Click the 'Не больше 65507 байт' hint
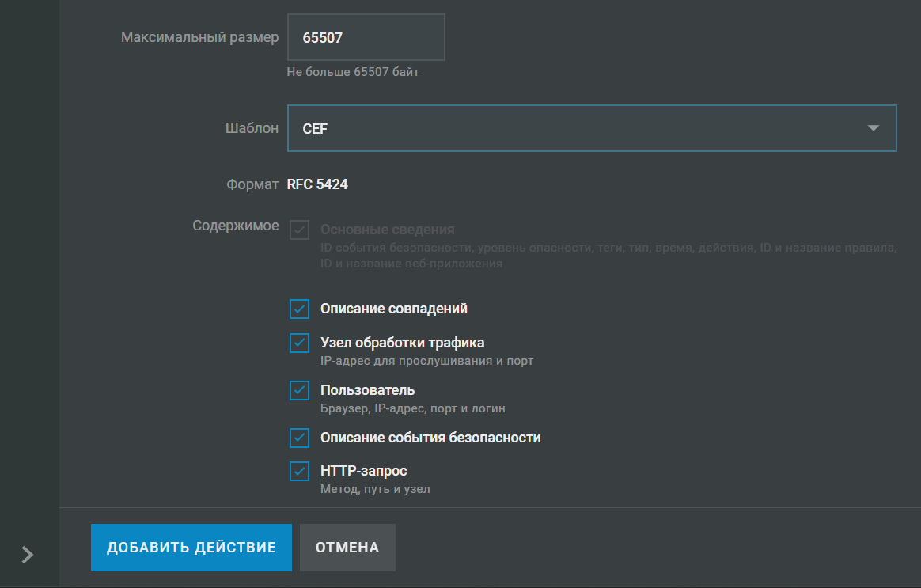This screenshot has height=588, width=921. tap(353, 72)
